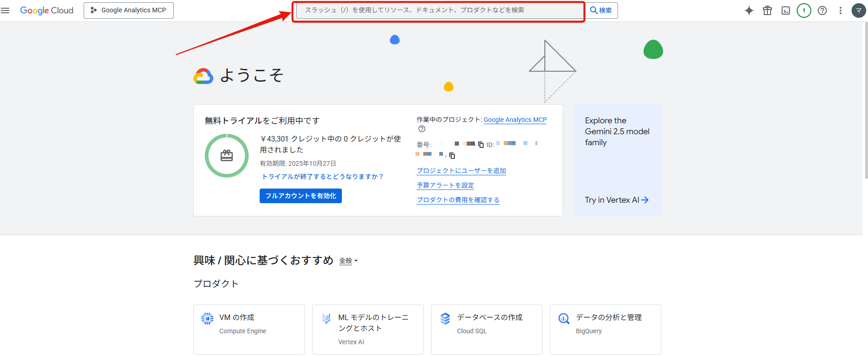
Task: Open the three-dot settings menu
Action: pyautogui.click(x=840, y=10)
